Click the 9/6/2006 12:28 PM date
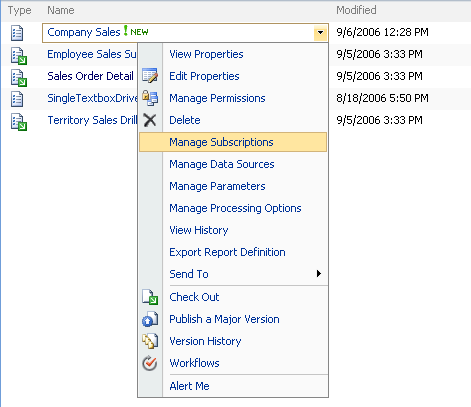The height and width of the screenshot is (407, 471). tap(382, 32)
